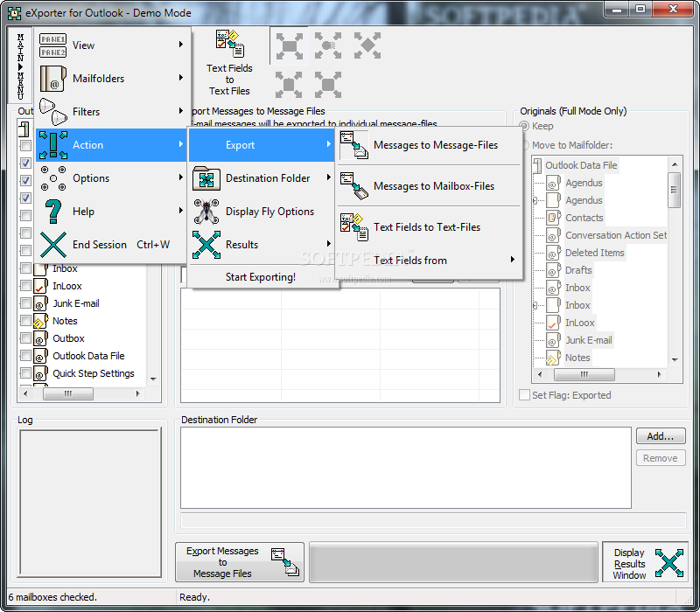Click the vertical Main Menu button
The width and height of the screenshot is (700, 612).
pyautogui.click(x=20, y=66)
